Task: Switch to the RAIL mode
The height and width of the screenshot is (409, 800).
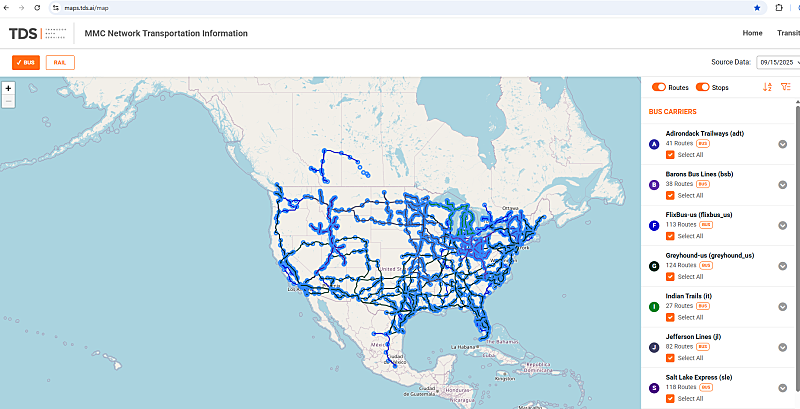Action: [60, 62]
